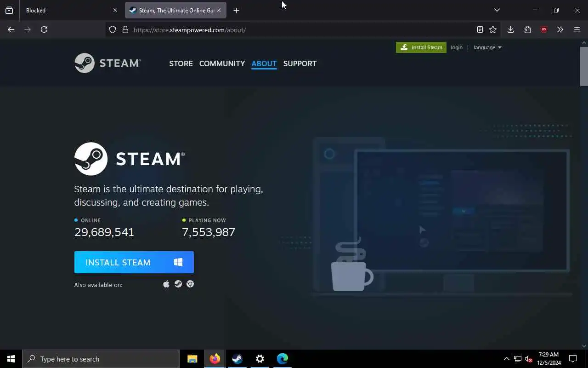Image resolution: width=588 pixels, height=368 pixels.
Task: Open the Extensions puzzle icon
Action: [527, 29]
